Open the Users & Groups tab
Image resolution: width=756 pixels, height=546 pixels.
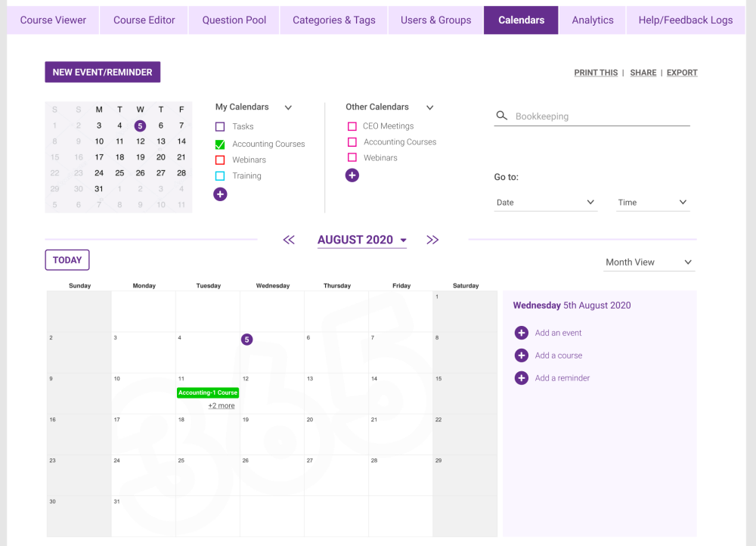click(x=436, y=20)
